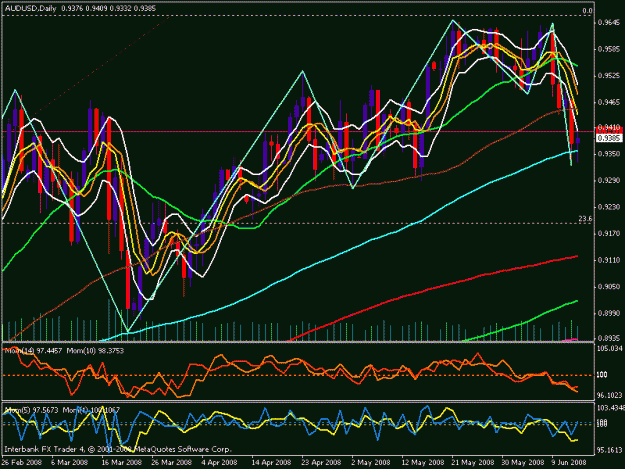Viewport: 625px width, 469px height.
Task: Click the 21 May 2008 date label
Action: (473, 462)
